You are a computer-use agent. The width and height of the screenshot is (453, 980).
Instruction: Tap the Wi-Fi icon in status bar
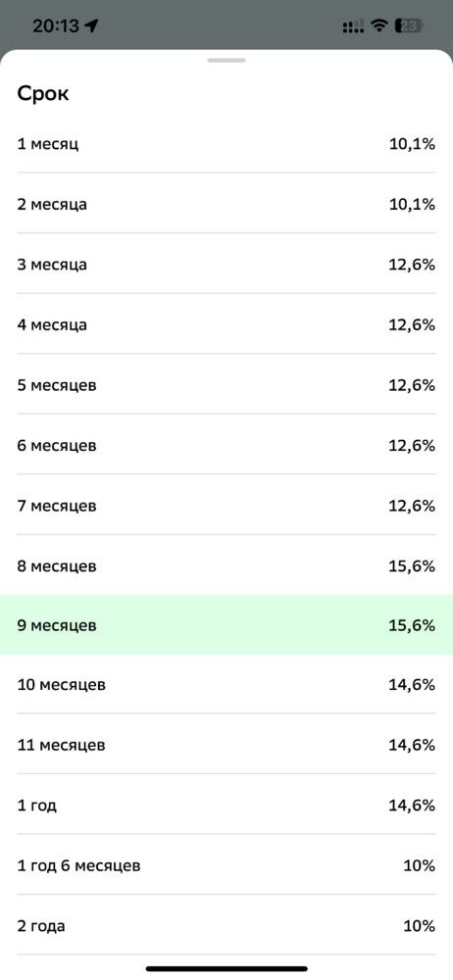tap(378, 25)
